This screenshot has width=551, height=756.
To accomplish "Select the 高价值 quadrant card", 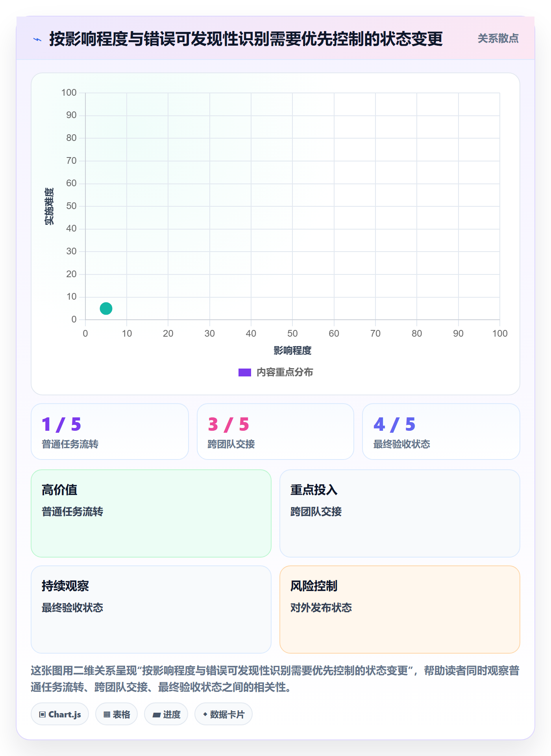I will point(151,513).
